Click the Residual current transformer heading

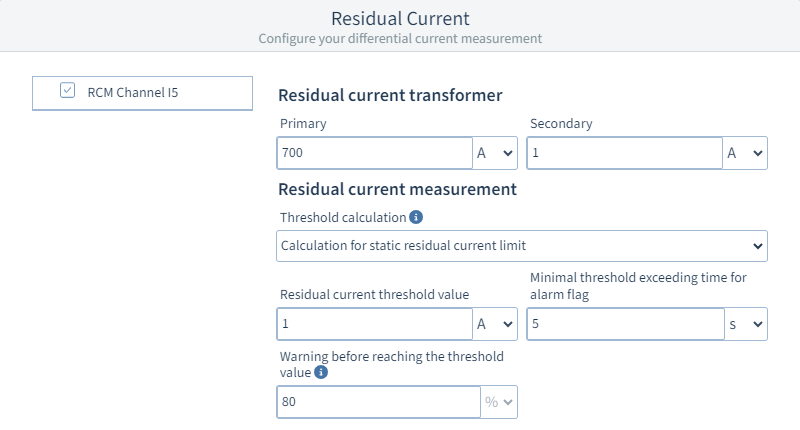click(389, 95)
